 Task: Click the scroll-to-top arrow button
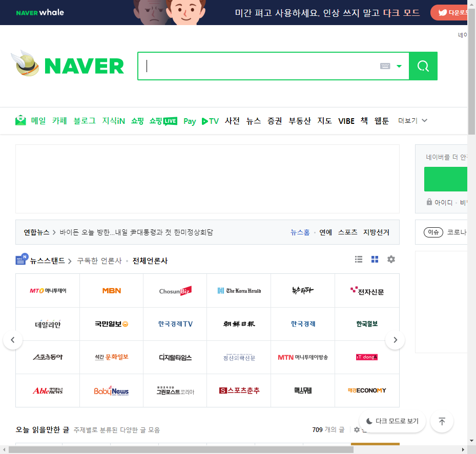click(x=442, y=421)
